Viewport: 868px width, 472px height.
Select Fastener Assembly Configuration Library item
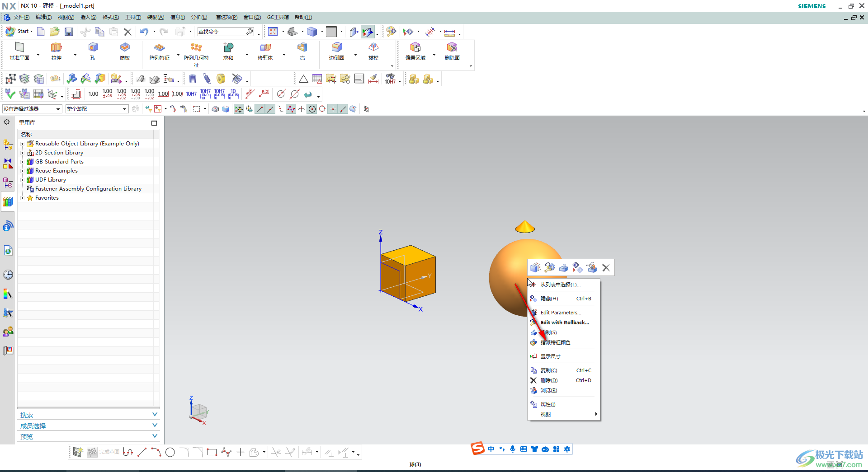tap(88, 189)
